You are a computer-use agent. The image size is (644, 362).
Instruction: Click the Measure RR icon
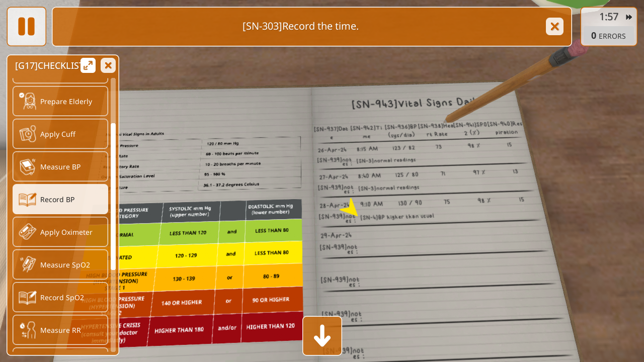click(28, 330)
